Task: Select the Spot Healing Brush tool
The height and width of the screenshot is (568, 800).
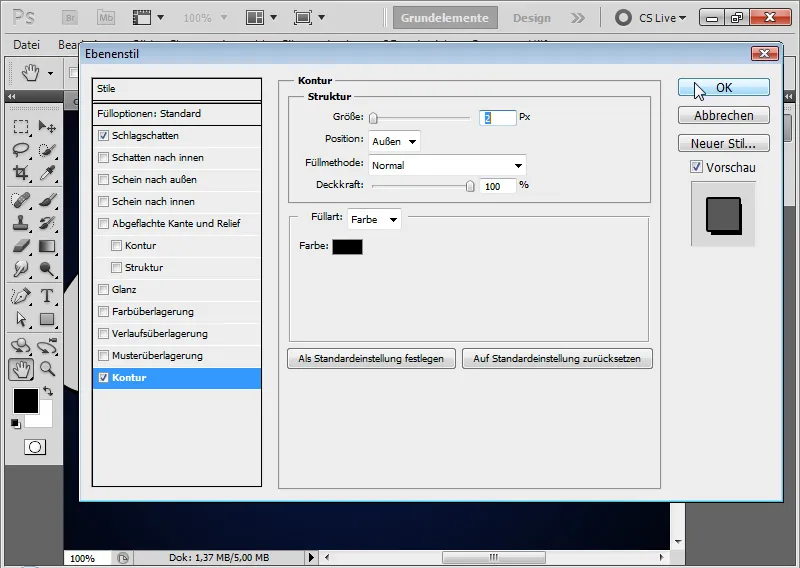Action: point(21,200)
